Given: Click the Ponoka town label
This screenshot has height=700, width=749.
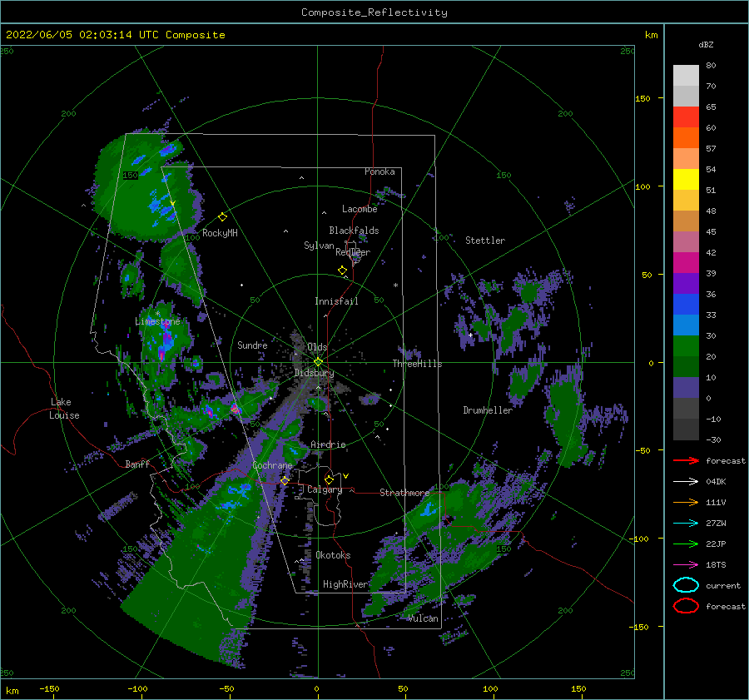Looking at the screenshot, I should click(x=379, y=171).
